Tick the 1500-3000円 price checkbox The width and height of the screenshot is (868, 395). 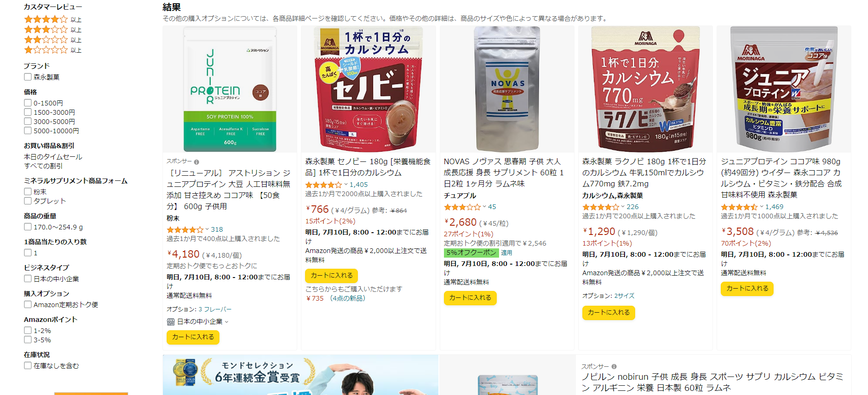tap(28, 112)
